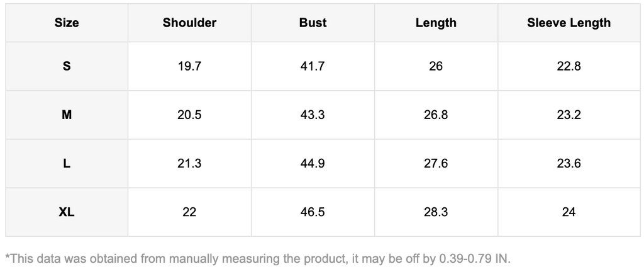Viewport: 644px width, 269px height.
Task: Select bust value 46.5 for size XL
Action: tap(313, 212)
